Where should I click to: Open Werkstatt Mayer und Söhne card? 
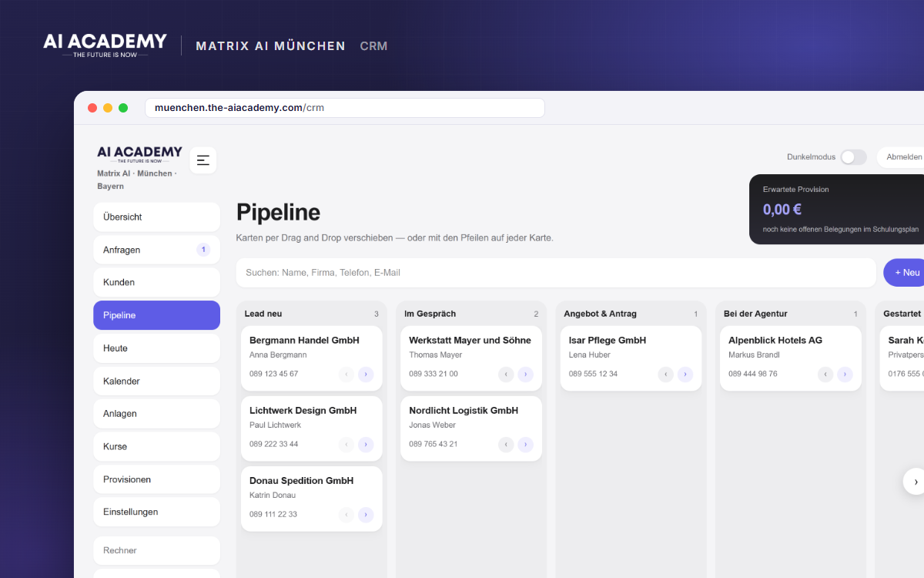pos(471,358)
